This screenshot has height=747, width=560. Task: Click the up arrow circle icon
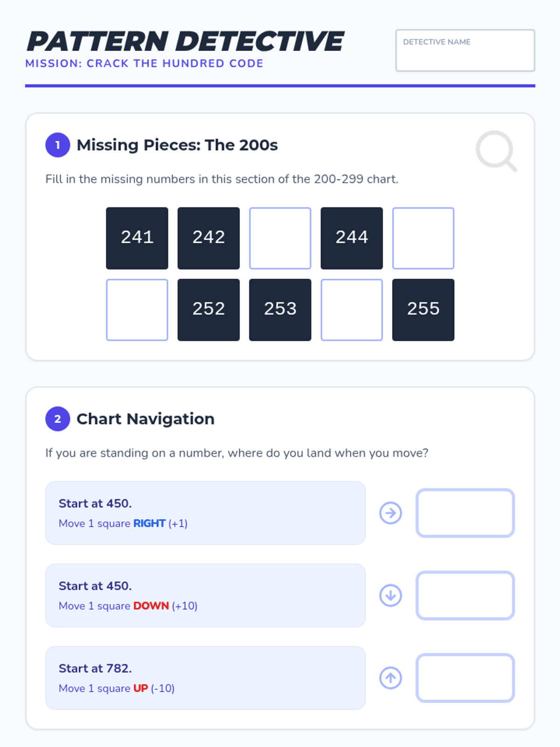click(x=391, y=678)
